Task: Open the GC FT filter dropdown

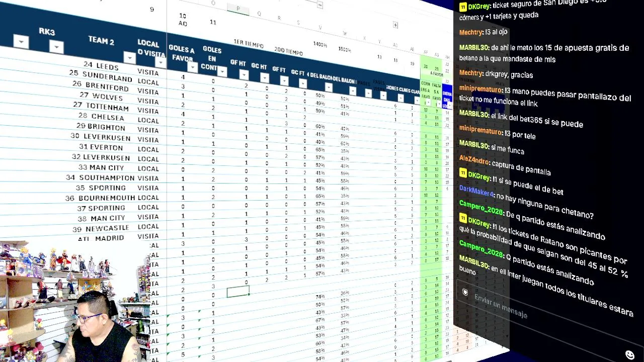Action: tap(303, 83)
